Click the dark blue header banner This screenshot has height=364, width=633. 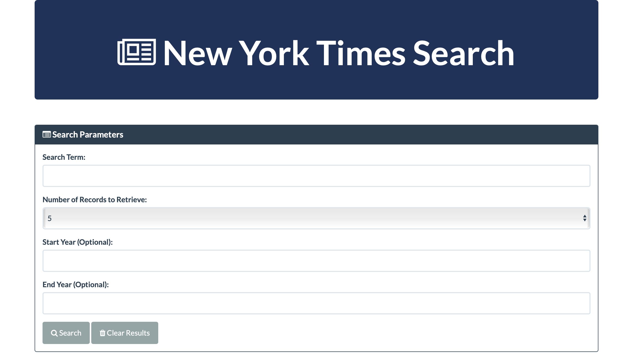point(316,50)
